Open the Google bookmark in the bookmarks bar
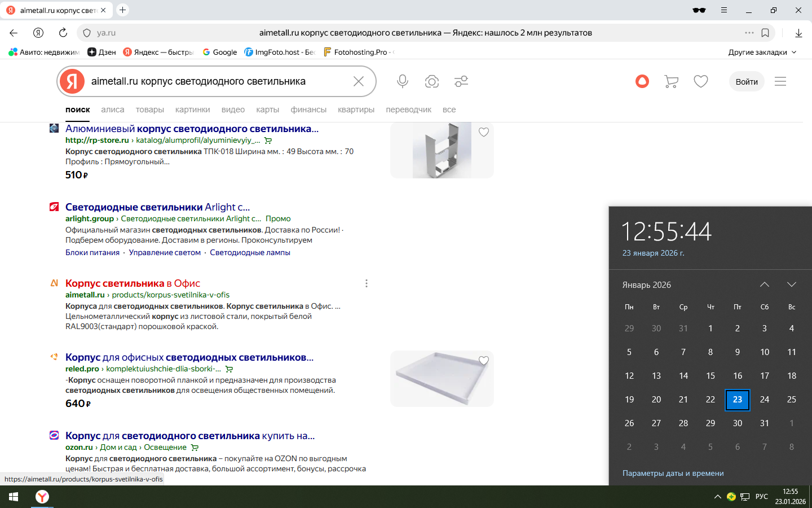Image resolution: width=812 pixels, height=508 pixels. tap(220, 52)
